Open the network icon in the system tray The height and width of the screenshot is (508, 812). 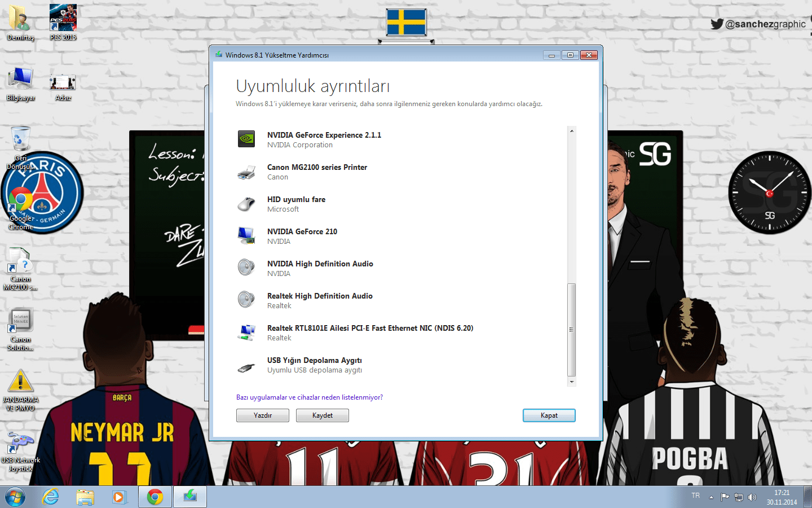739,497
